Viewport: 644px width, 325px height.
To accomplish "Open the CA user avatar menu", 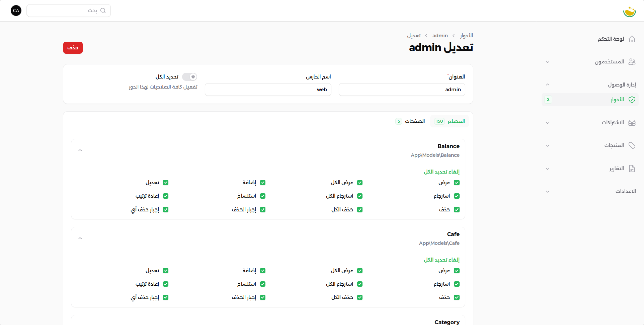I will (x=16, y=11).
